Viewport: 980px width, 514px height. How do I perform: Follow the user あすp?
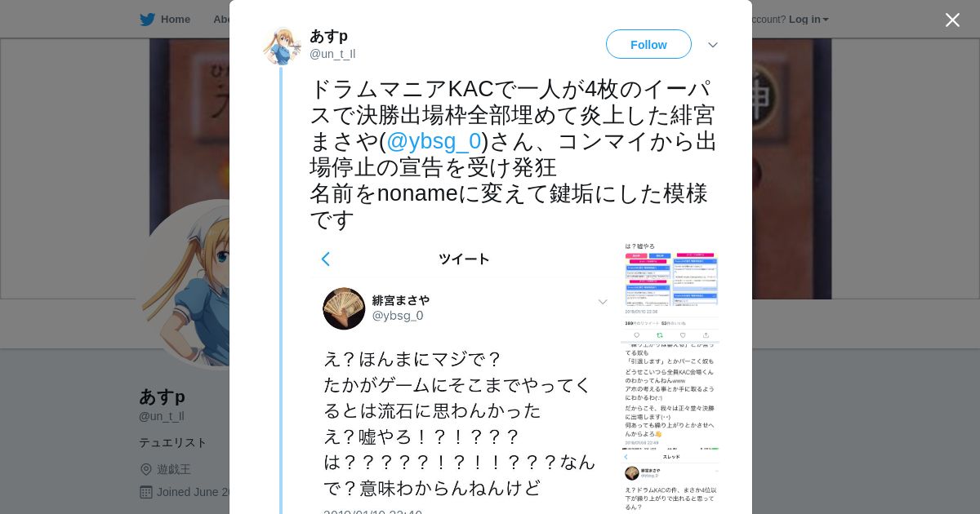point(648,44)
